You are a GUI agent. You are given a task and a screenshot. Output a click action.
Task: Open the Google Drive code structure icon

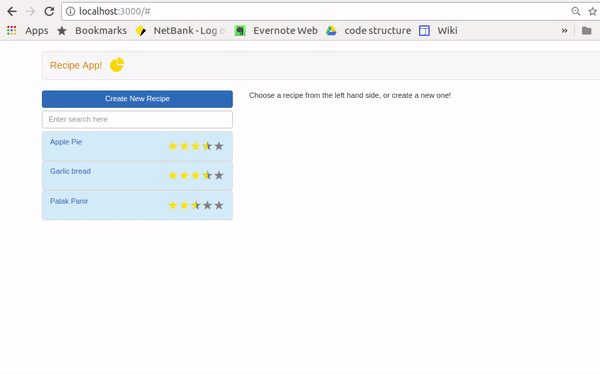coord(331,31)
